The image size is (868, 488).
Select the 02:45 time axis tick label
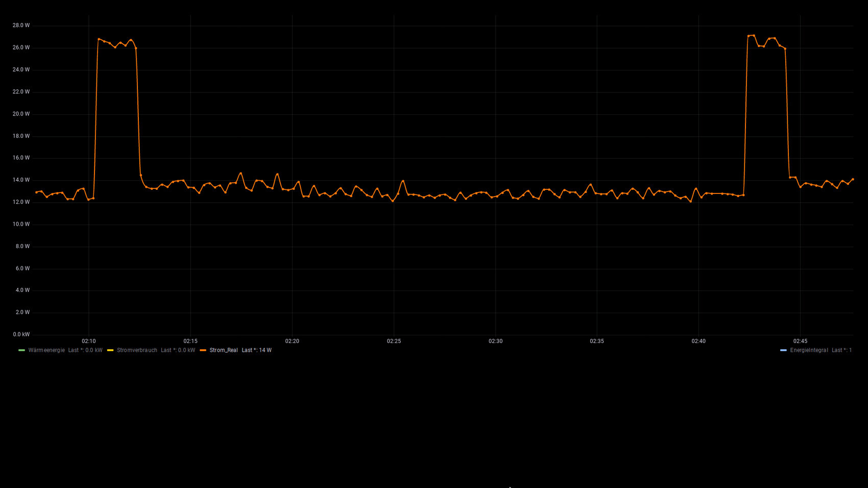(800, 341)
